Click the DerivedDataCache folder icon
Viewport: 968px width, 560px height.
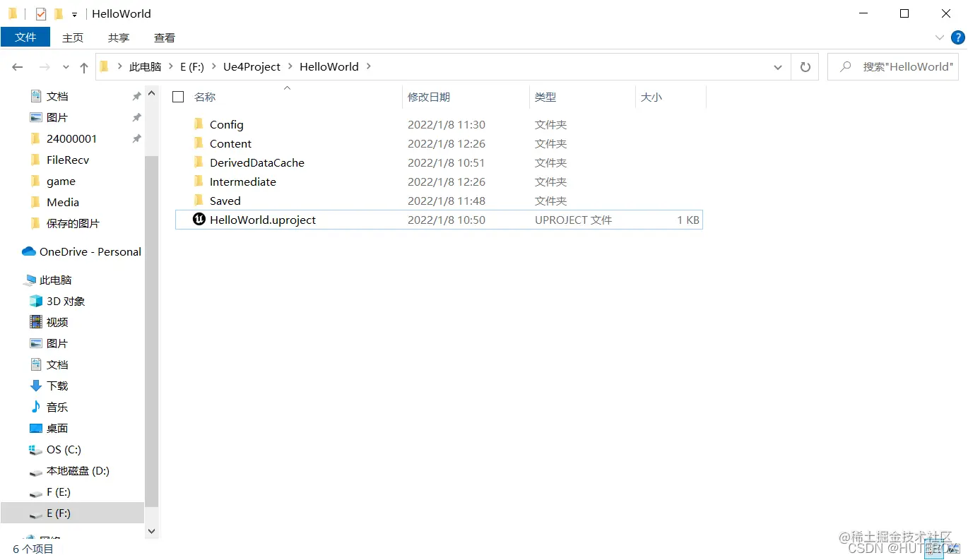(199, 162)
